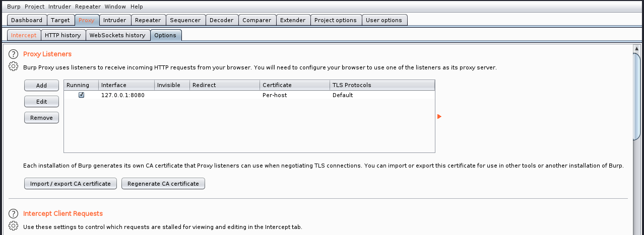Open the Extender tab

(x=293, y=20)
